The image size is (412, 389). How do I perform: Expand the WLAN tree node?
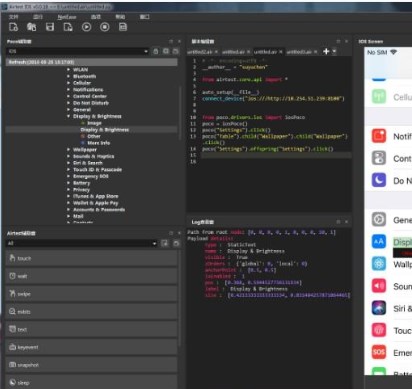pyautogui.click(x=68, y=69)
